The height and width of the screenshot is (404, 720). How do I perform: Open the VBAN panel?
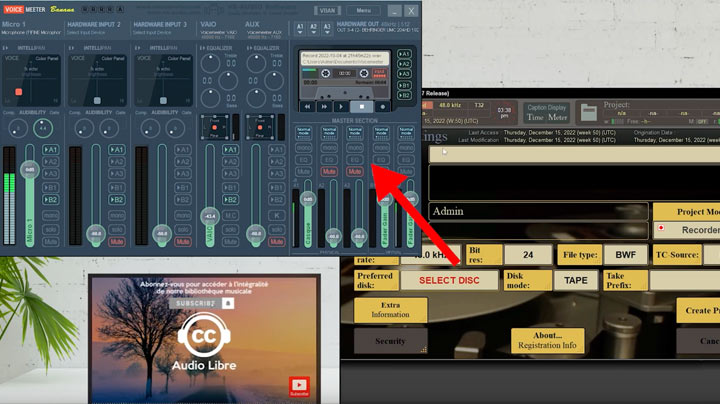[x=327, y=11]
